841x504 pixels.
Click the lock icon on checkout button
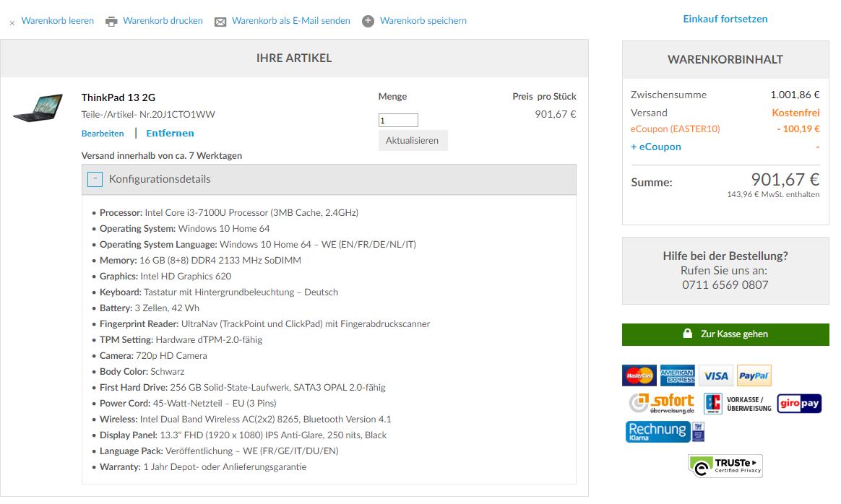[687, 333]
